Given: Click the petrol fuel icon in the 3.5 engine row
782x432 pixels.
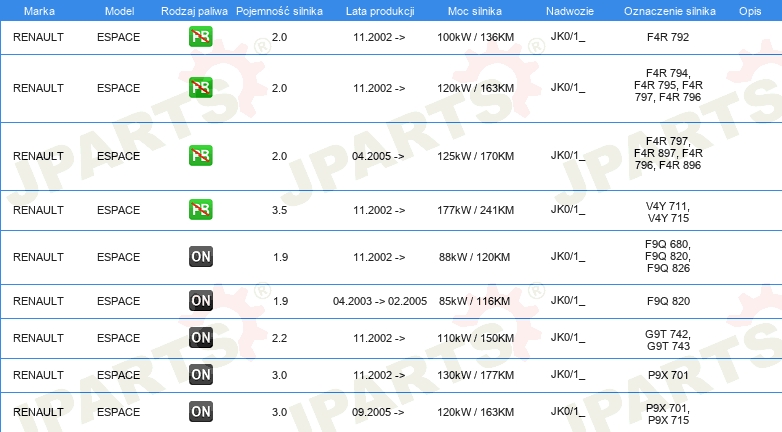Looking at the screenshot, I should coord(200,210).
